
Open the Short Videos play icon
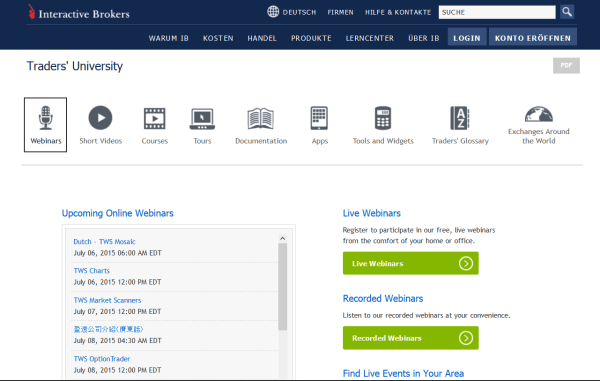click(x=100, y=117)
